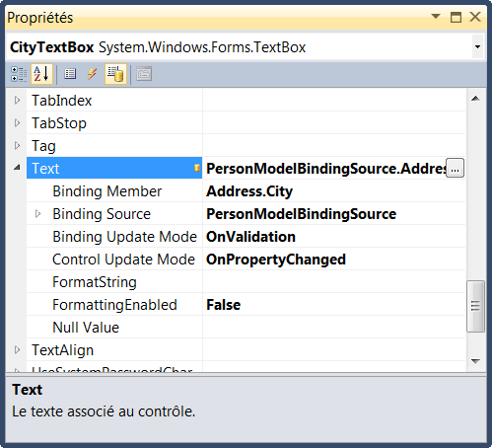The height and width of the screenshot is (448, 492).
Task: Click the Null Value property field
Action: coord(334,328)
